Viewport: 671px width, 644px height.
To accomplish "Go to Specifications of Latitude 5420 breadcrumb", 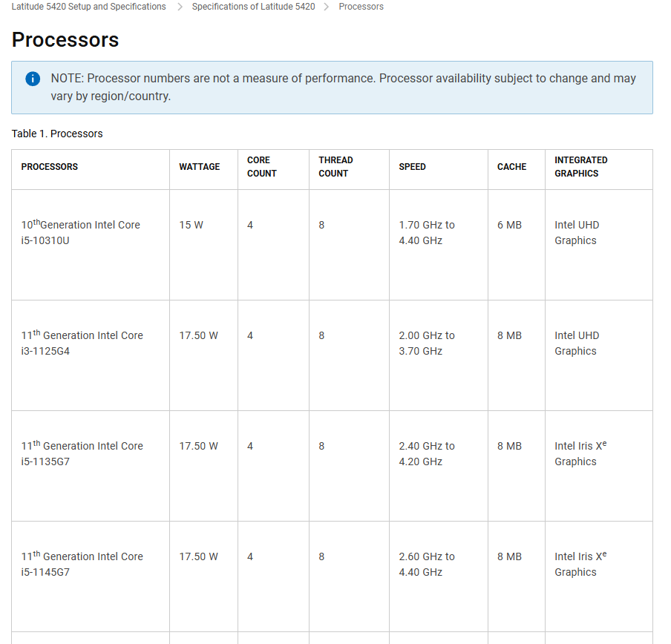I will point(253,7).
